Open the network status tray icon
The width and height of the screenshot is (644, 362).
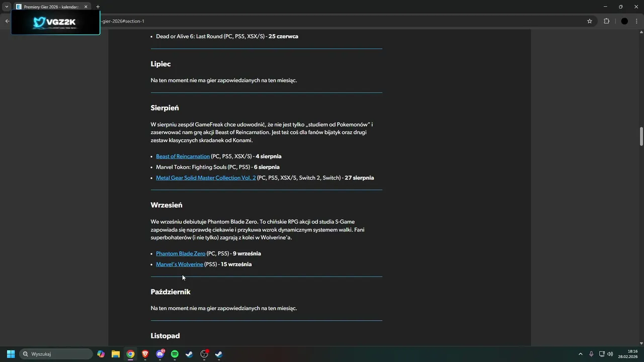click(x=602, y=354)
